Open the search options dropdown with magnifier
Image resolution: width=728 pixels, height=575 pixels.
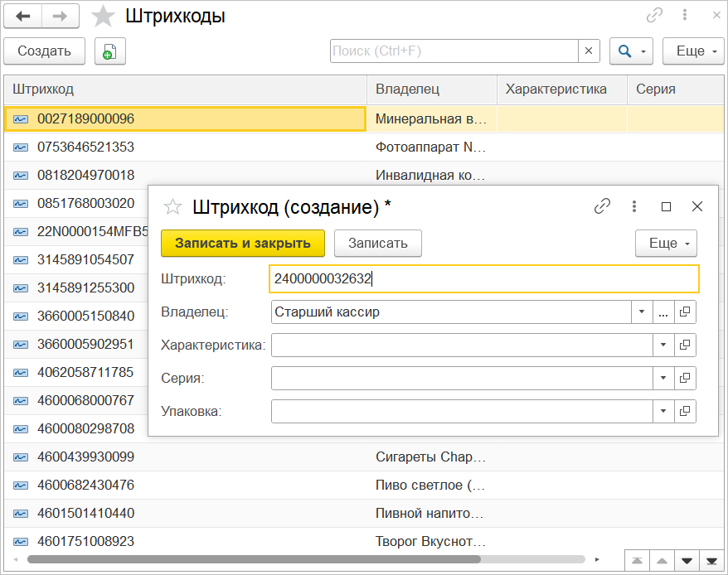632,51
